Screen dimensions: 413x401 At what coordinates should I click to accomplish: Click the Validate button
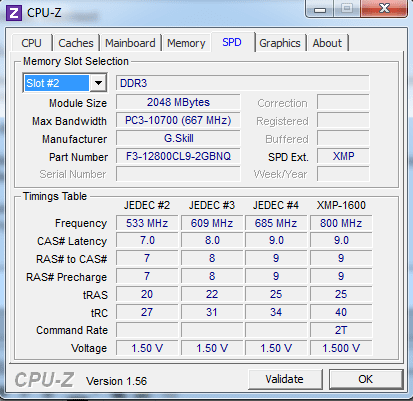click(285, 379)
